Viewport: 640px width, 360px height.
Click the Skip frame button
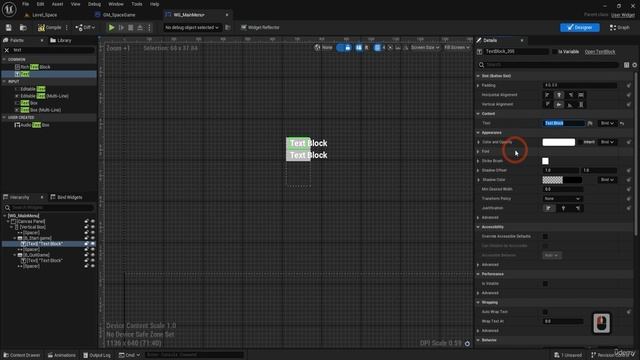(x=121, y=28)
